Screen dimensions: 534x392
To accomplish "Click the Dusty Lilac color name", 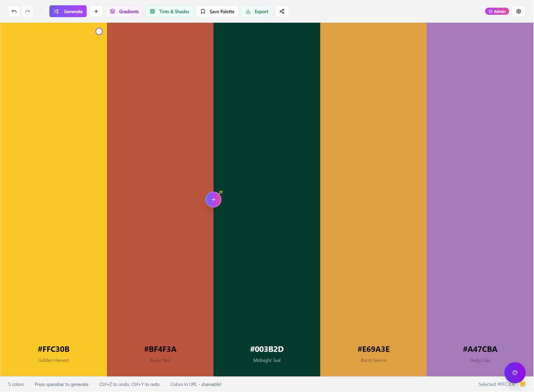I will click(x=480, y=360).
